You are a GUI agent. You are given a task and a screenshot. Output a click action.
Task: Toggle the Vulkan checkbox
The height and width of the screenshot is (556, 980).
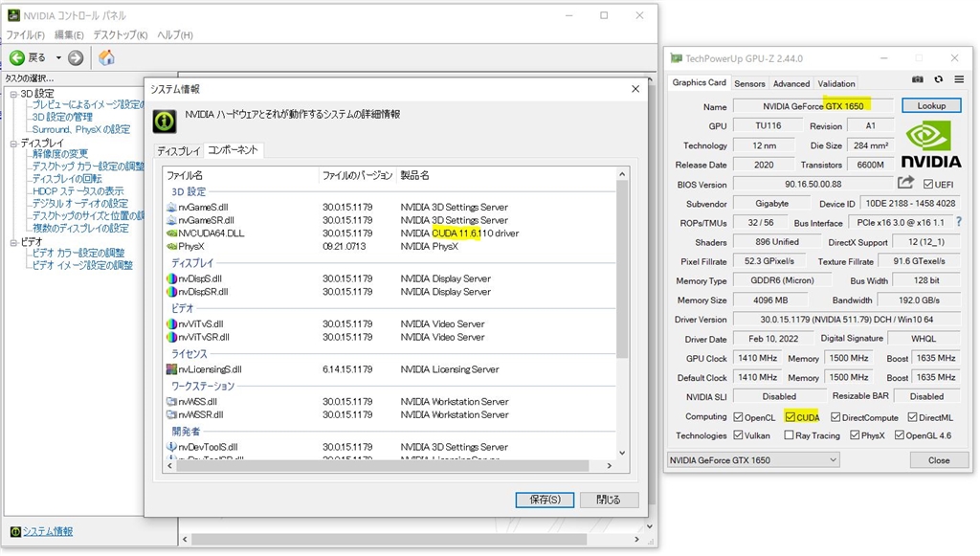click(738, 435)
